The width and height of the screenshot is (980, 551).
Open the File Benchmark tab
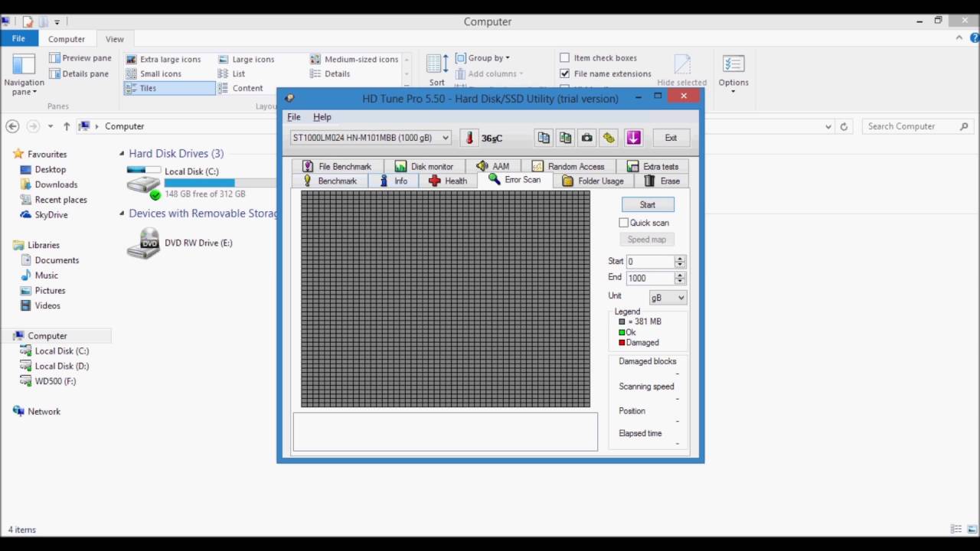(337, 166)
